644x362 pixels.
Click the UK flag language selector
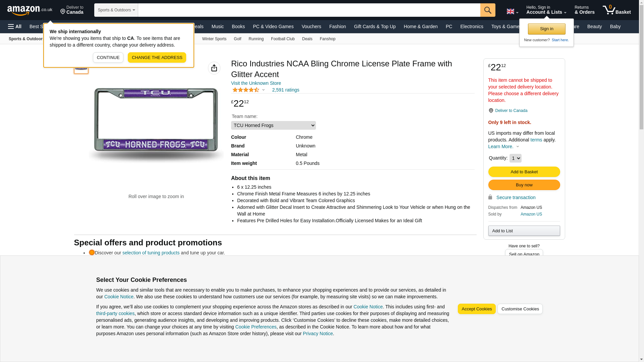(512, 11)
